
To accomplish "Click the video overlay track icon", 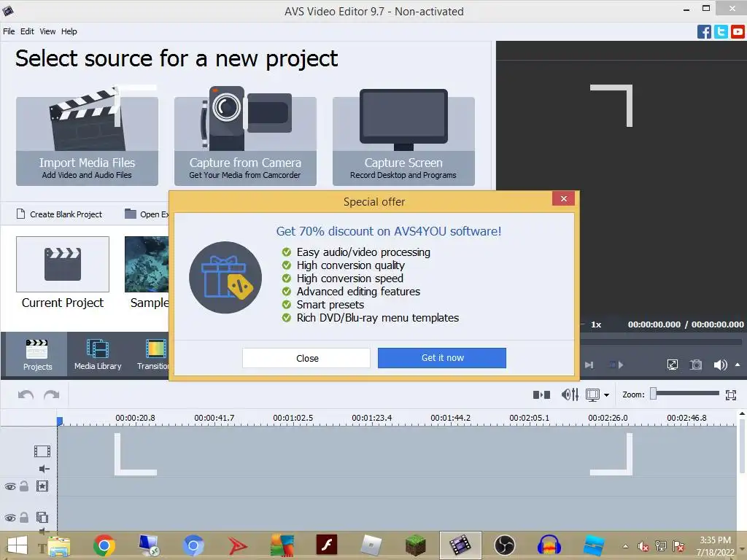I will click(42, 517).
